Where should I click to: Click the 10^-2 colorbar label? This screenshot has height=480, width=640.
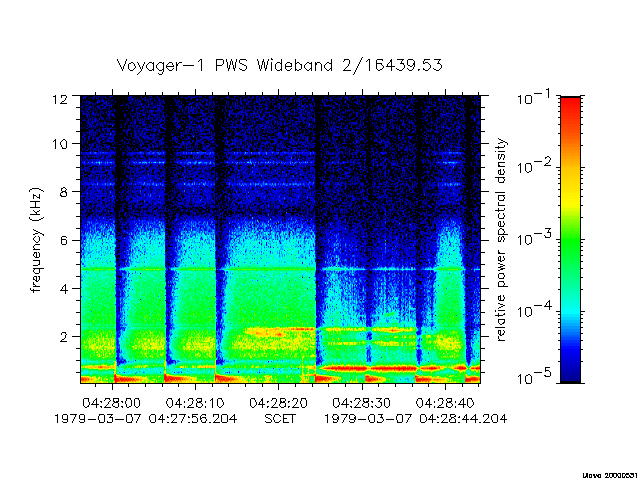click(534, 167)
